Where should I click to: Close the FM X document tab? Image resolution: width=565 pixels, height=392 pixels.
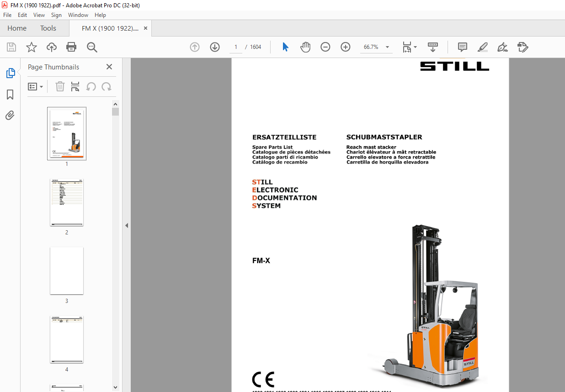click(x=145, y=28)
